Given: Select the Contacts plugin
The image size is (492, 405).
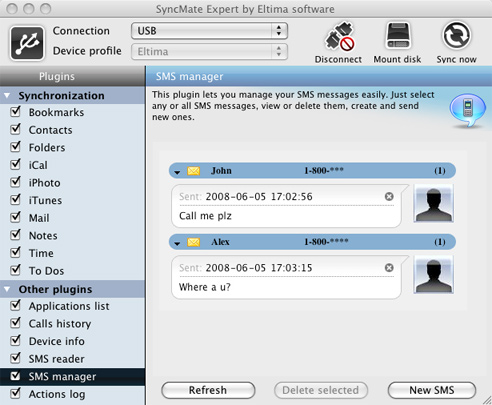Looking at the screenshot, I should [50, 130].
